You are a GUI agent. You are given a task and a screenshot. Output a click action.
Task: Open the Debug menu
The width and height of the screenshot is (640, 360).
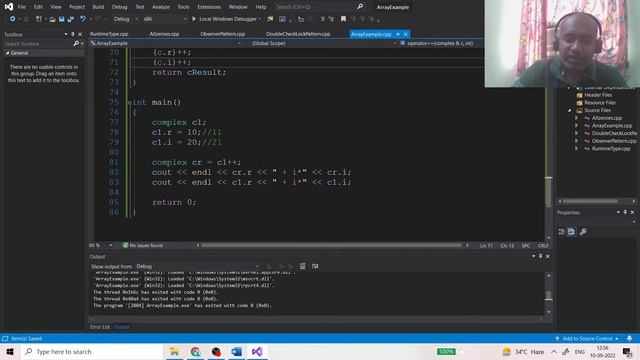(120, 7)
